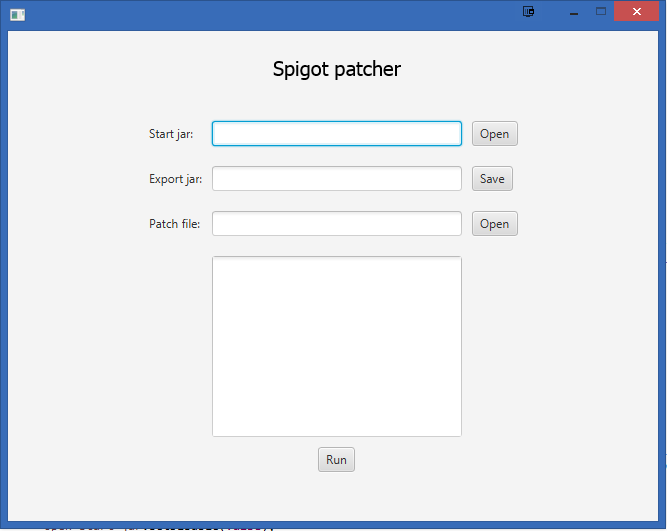
Task: Maximize the Spigot patcher window
Action: (601, 11)
